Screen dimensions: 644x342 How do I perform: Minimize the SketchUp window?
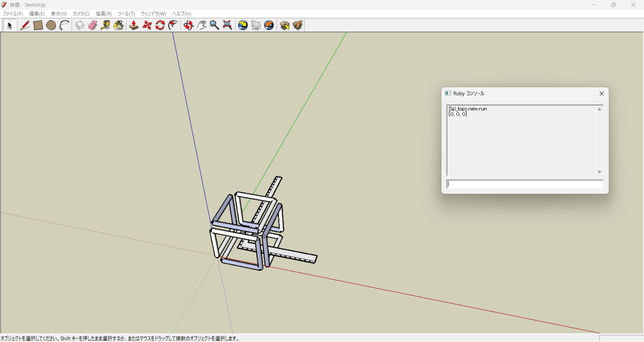594,5
